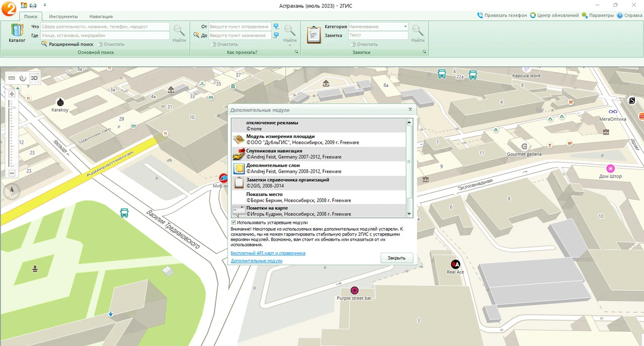
Task: Click Очистить in the Как проехать group
Action: coord(224,44)
